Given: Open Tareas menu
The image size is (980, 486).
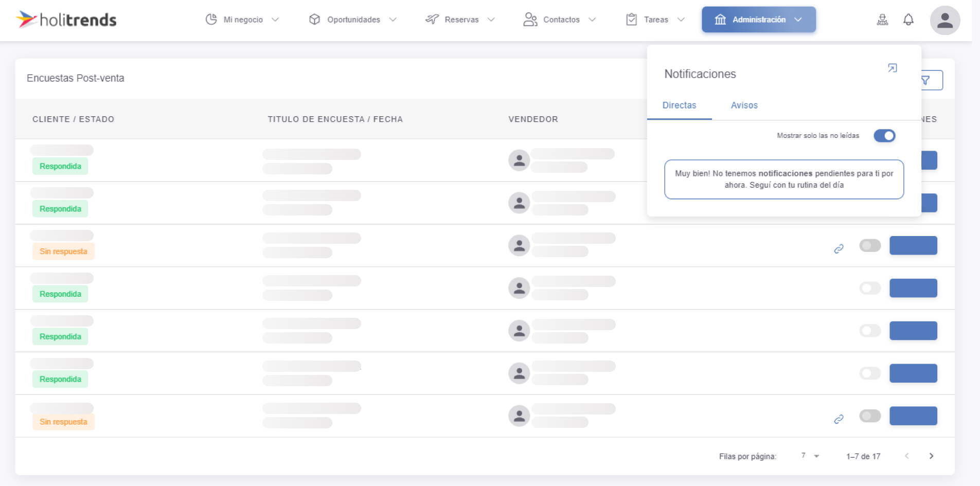Looking at the screenshot, I should tap(655, 20).
